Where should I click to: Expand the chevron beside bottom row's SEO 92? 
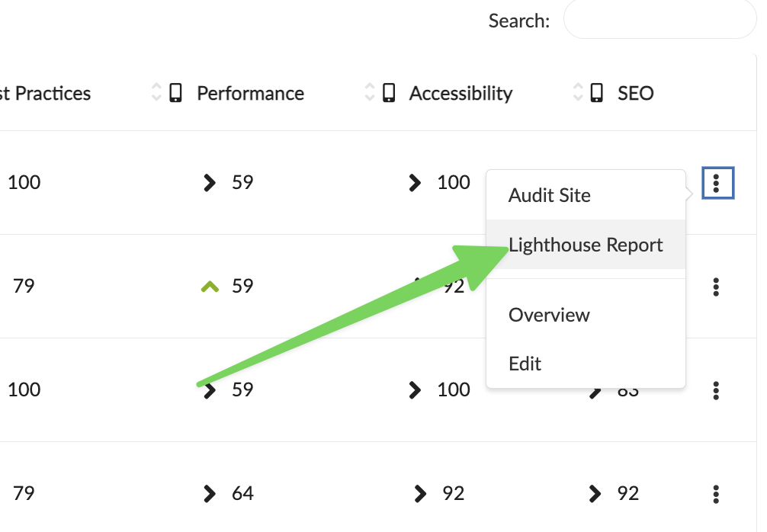coord(594,494)
